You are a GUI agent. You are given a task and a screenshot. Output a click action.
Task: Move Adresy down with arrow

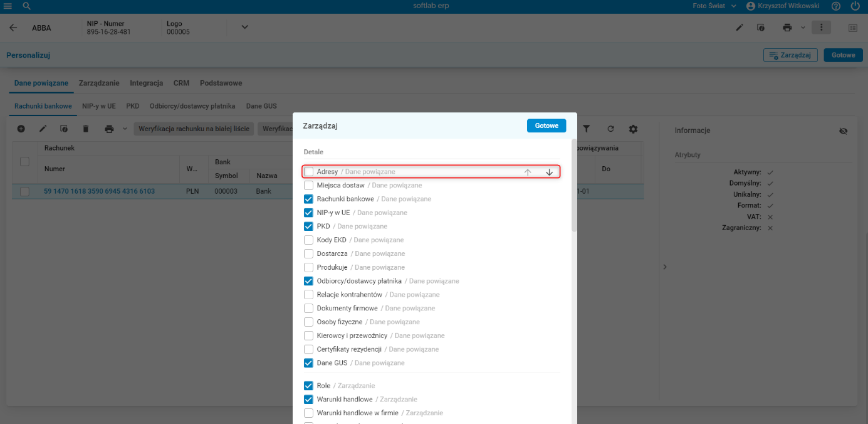click(549, 172)
